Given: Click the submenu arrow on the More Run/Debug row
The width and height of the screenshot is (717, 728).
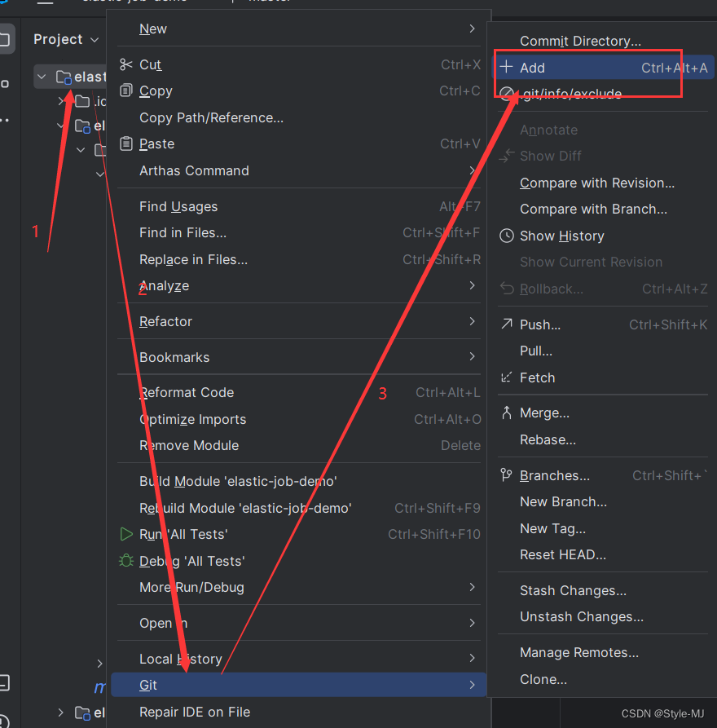Looking at the screenshot, I should coord(472,587).
